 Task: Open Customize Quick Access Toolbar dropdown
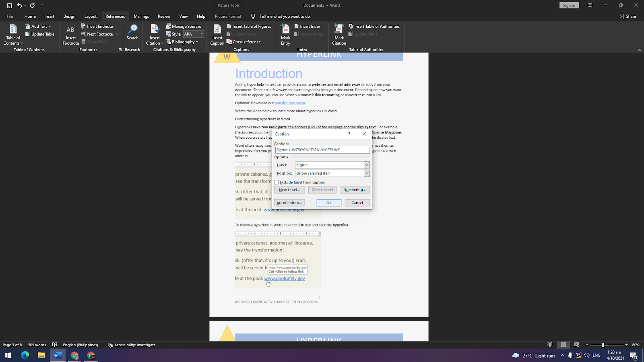(x=42, y=5)
